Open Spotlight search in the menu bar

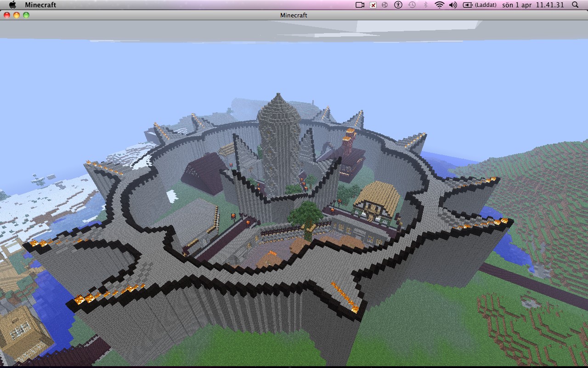coord(575,5)
